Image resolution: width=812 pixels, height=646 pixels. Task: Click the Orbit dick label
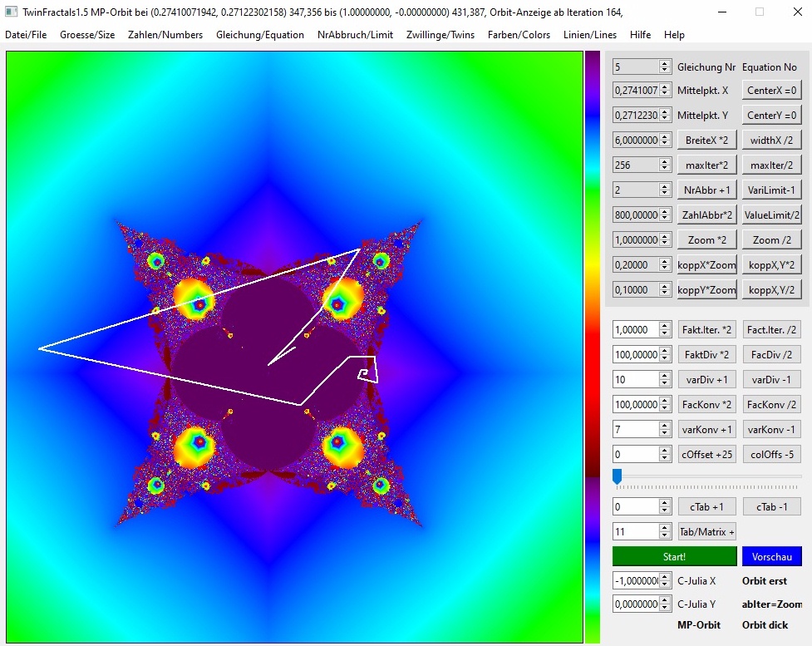[x=765, y=624]
